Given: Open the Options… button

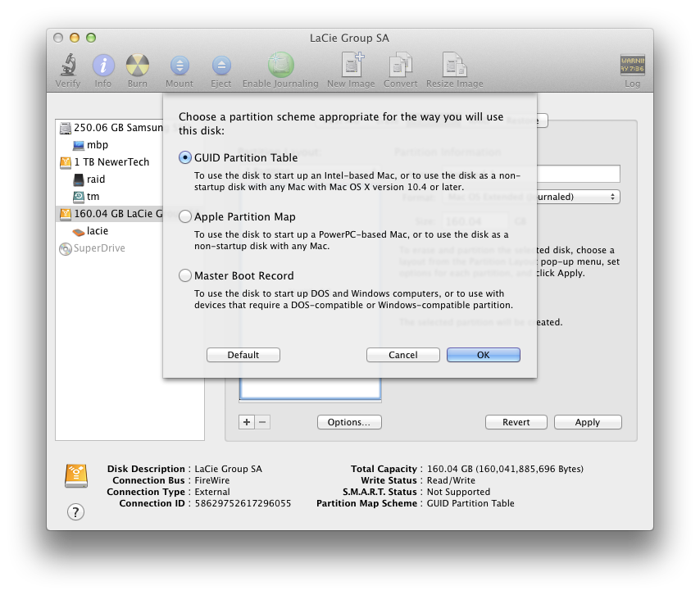Looking at the screenshot, I should pyautogui.click(x=349, y=422).
